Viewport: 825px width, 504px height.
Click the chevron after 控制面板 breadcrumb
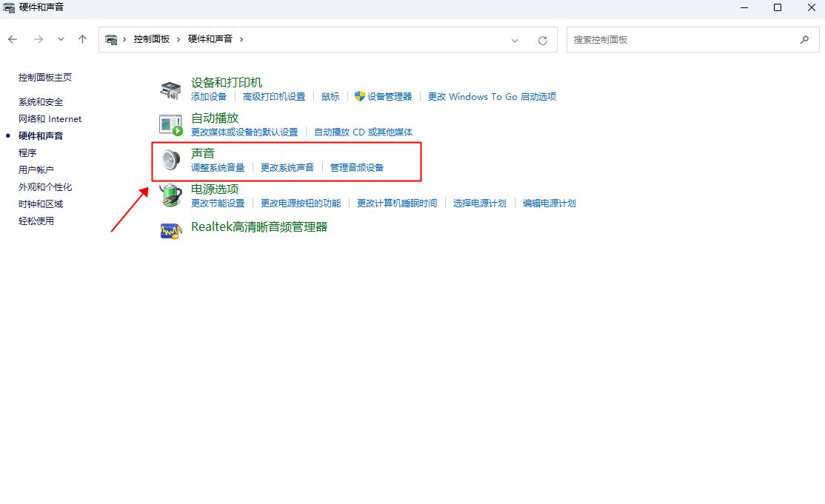pos(179,38)
